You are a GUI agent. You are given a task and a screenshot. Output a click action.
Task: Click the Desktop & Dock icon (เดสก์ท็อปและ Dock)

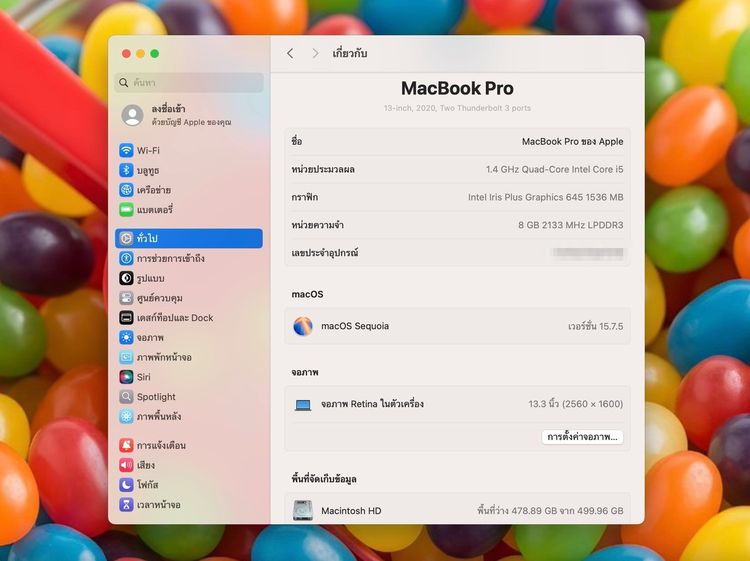point(126,318)
